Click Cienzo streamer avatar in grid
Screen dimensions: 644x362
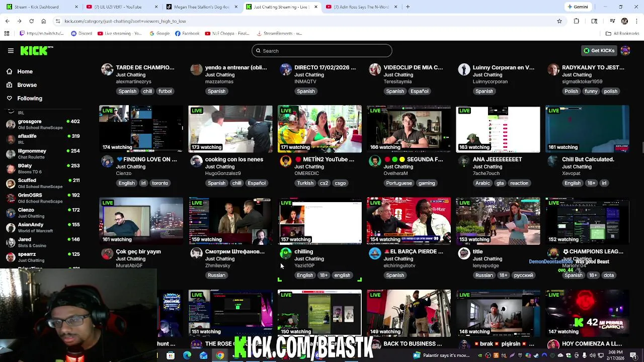pos(107,161)
